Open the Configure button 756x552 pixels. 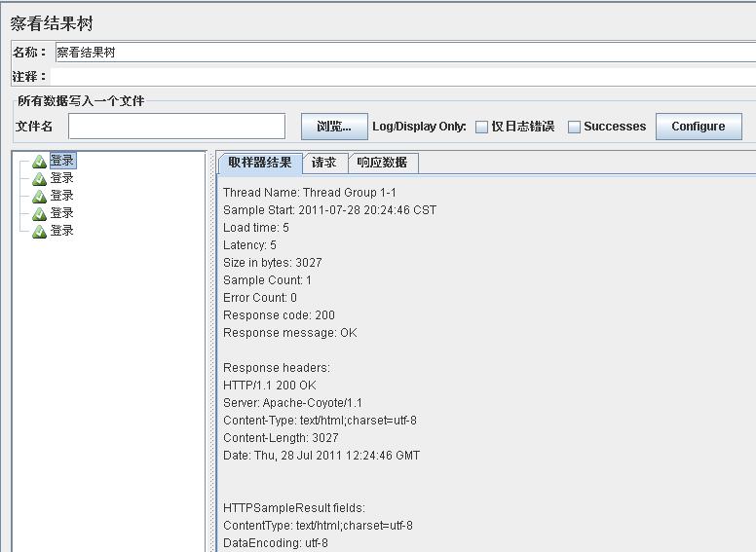(699, 127)
